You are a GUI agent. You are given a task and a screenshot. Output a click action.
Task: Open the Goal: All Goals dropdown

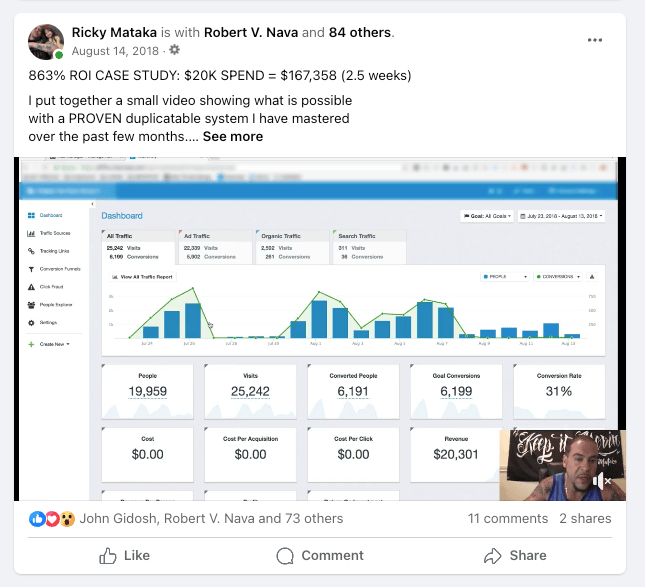[487, 215]
